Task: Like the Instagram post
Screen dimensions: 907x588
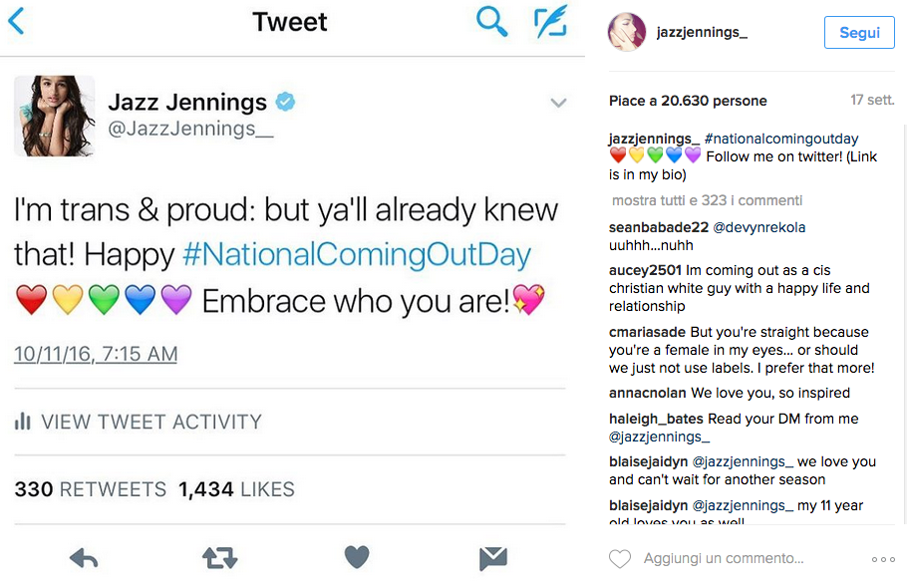Action: (x=620, y=559)
